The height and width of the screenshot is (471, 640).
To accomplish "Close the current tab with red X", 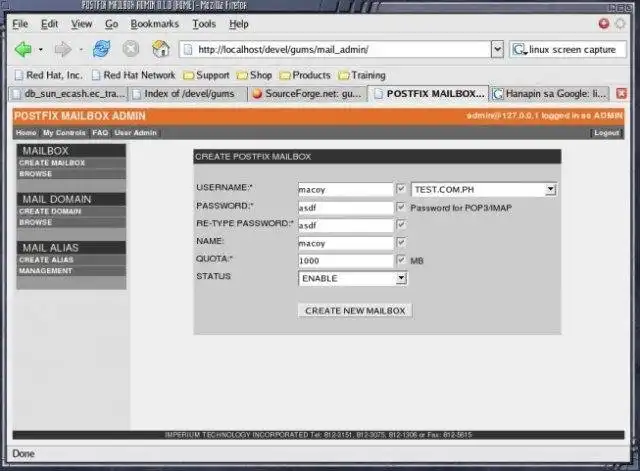I will [621, 93].
